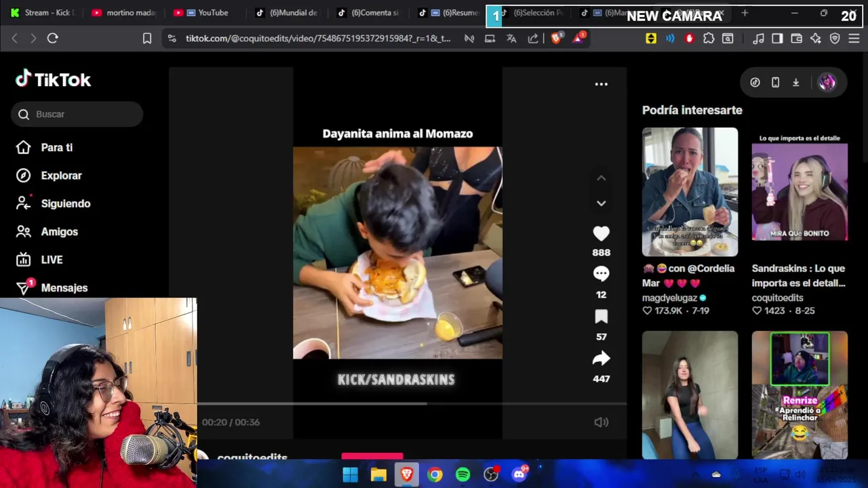Seek on the video progress bar

412,404
